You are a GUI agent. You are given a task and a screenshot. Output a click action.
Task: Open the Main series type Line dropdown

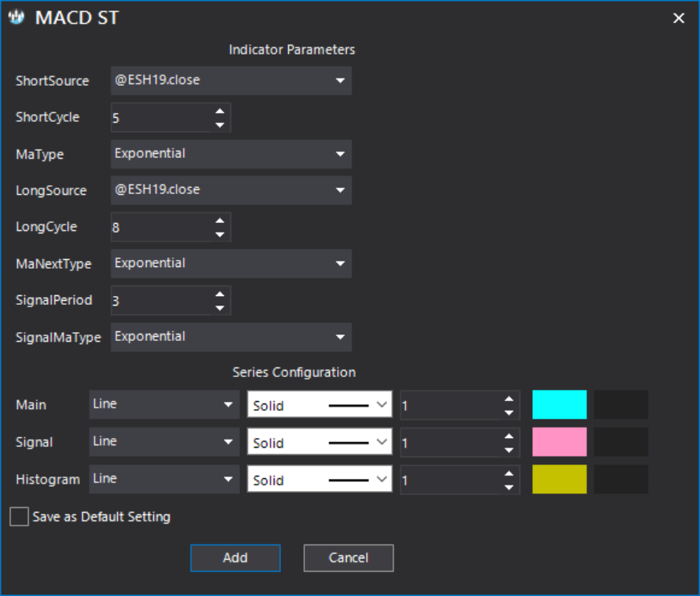tap(165, 404)
